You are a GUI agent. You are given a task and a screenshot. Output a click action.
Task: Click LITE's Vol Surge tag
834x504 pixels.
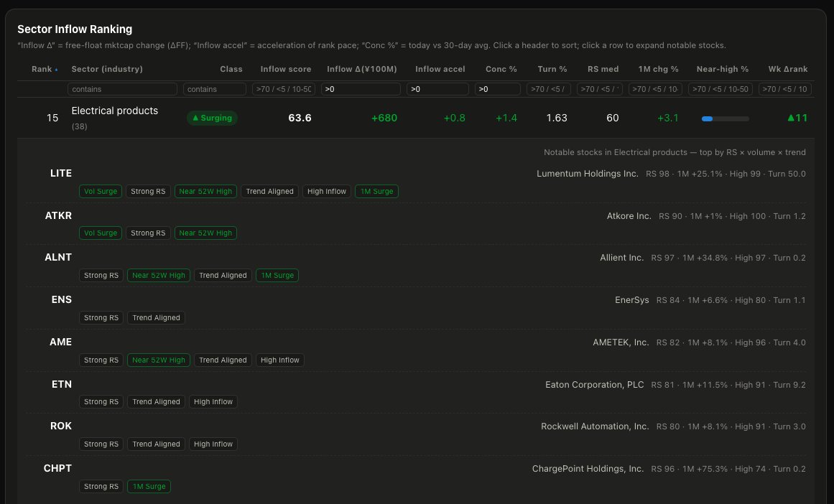pyautogui.click(x=101, y=192)
